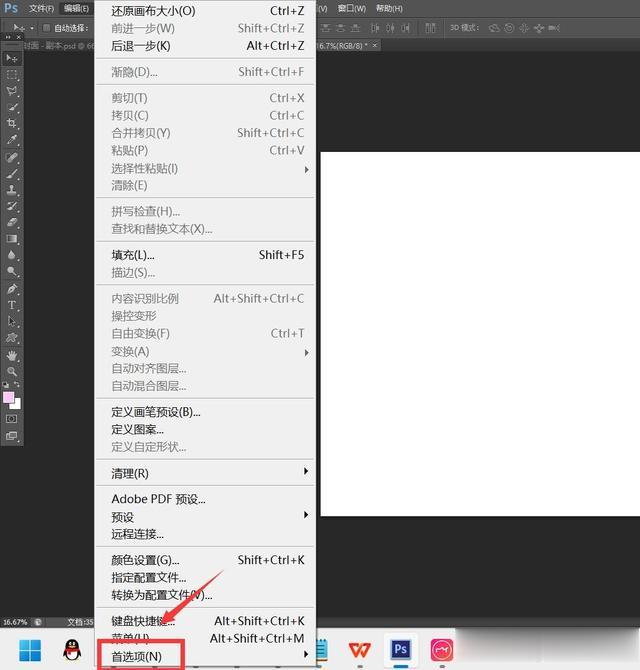Open WPS Office in taskbar
The image size is (640, 670).
[x=359, y=650]
